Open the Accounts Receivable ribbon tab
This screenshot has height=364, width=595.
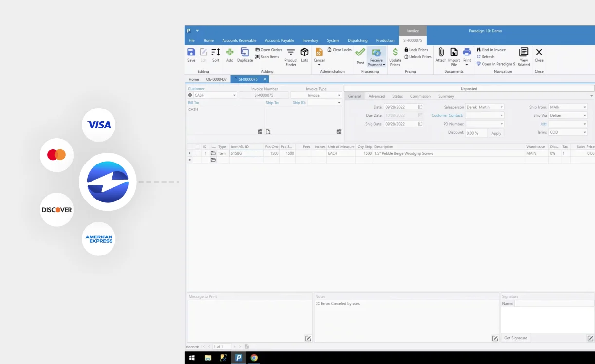[x=239, y=40]
